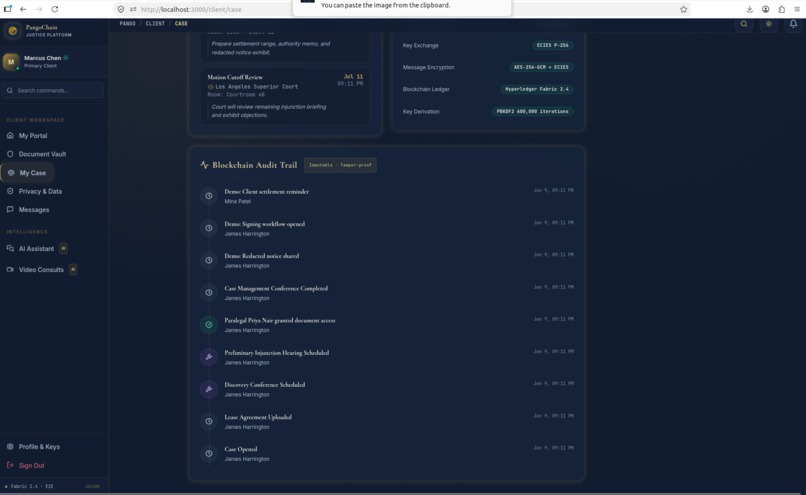Click green check icon beside Paralegal Priya Nair
The image size is (806, 495).
point(209,325)
